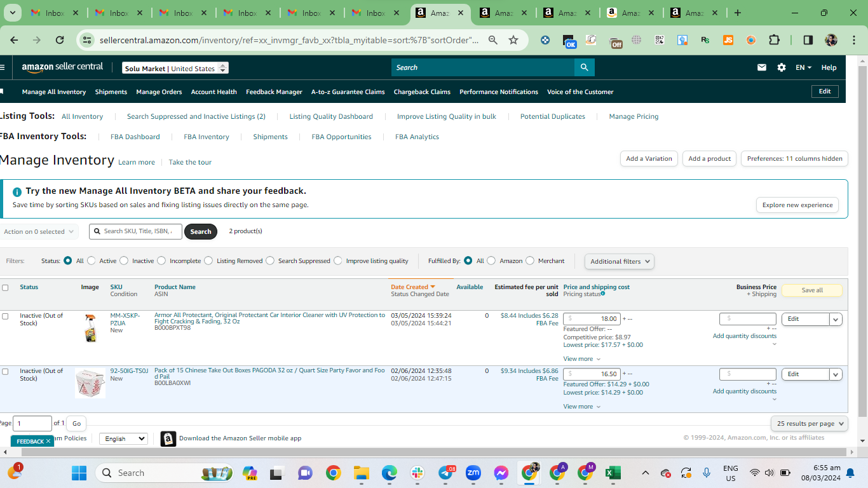Click the Add a product button
868x488 pixels.
(x=710, y=159)
